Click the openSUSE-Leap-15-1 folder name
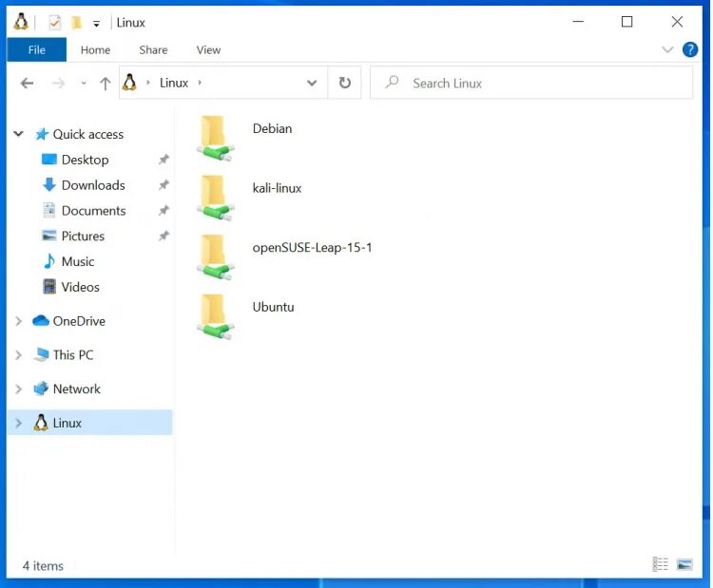Viewport: 713px width, 588px height. [x=313, y=248]
